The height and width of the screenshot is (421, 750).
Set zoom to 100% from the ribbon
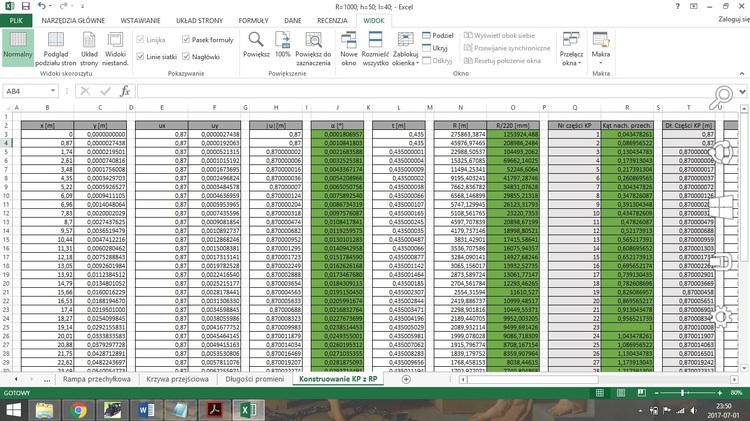283,45
